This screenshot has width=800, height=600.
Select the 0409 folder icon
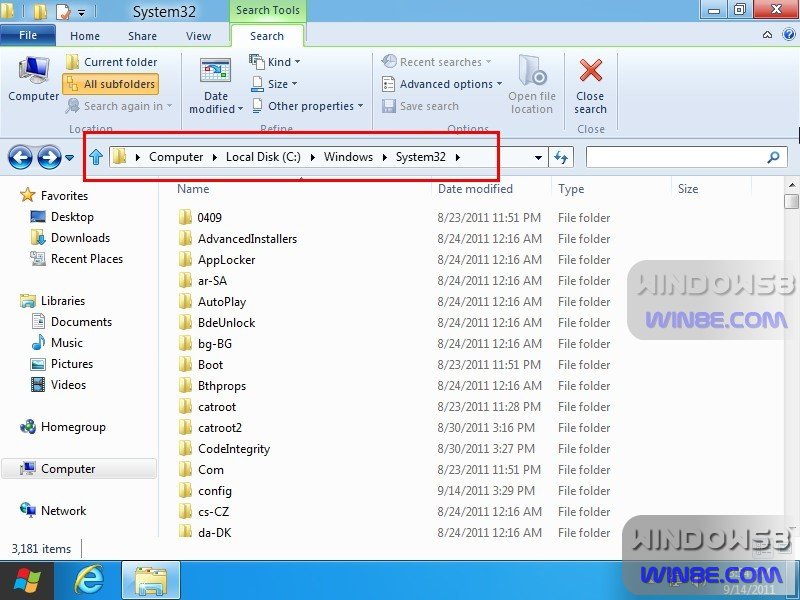(185, 217)
